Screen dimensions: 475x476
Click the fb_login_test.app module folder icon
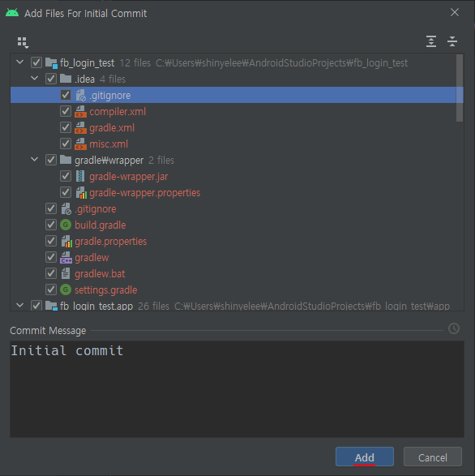(51, 306)
